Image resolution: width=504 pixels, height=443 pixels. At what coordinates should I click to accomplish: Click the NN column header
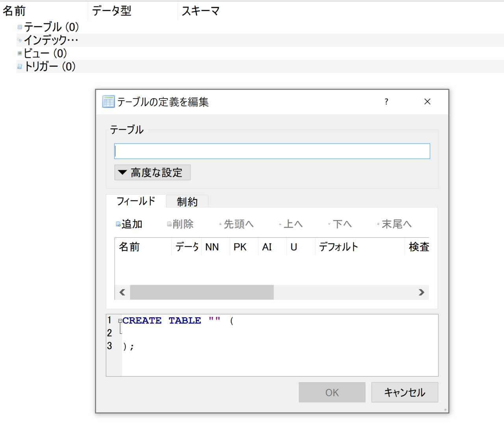point(216,247)
